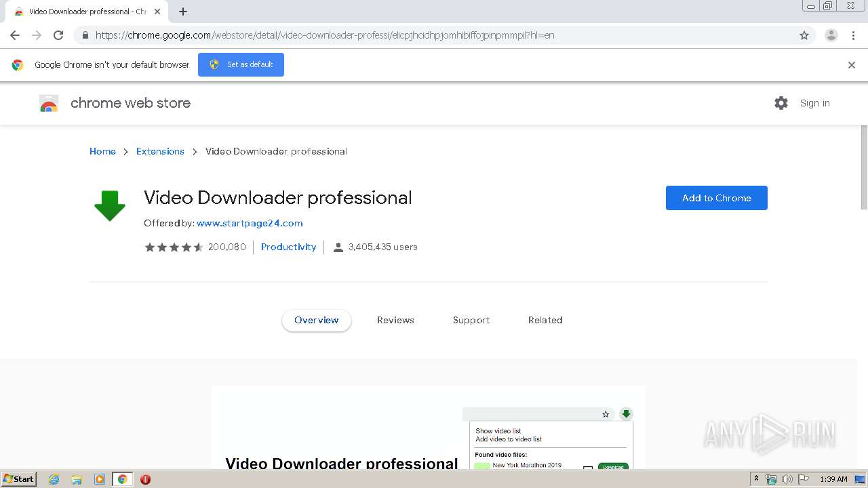This screenshot has height=488, width=868.
Task: View the star rating reviews
Action: [x=174, y=247]
